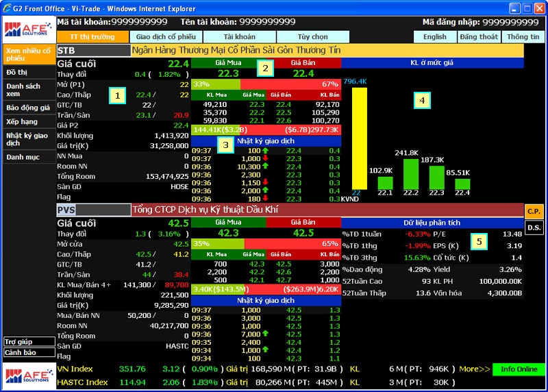Click the KL ở mức giá header

click(x=432, y=63)
